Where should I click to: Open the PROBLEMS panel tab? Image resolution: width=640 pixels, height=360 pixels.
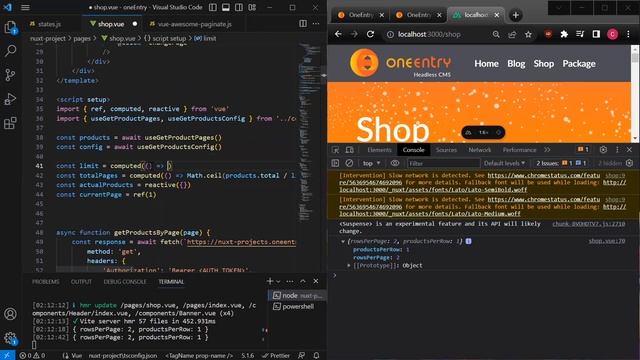point(45,282)
